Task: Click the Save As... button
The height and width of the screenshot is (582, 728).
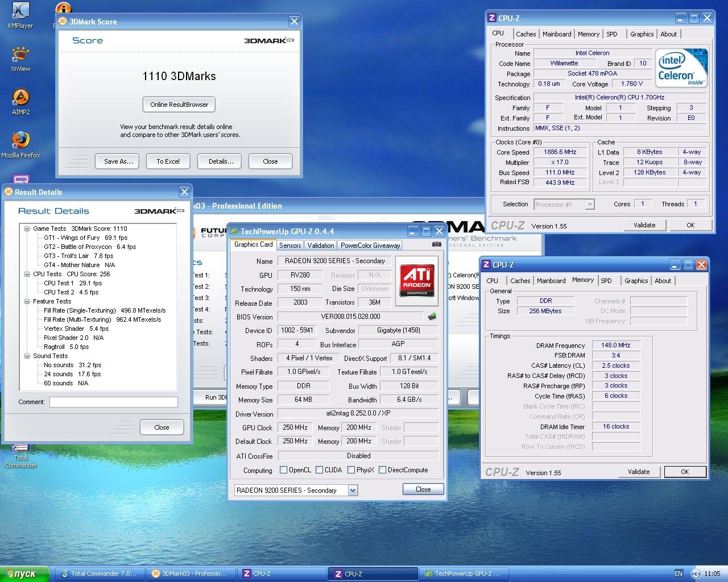Action: [118, 161]
